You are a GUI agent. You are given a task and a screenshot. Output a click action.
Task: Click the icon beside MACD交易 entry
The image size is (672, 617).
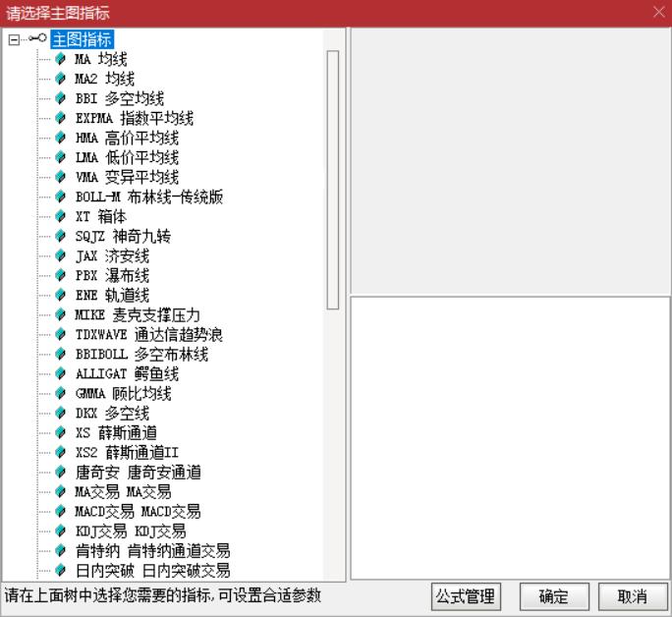tap(62, 512)
